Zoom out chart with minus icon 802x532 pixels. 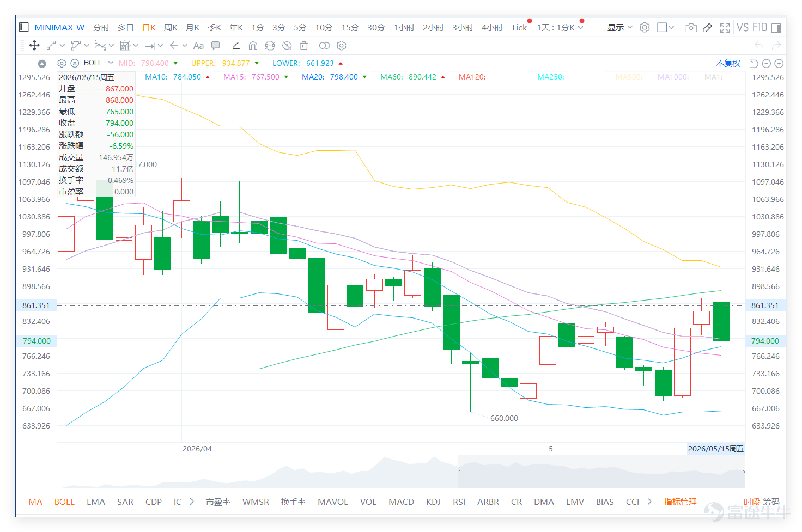pos(767,64)
